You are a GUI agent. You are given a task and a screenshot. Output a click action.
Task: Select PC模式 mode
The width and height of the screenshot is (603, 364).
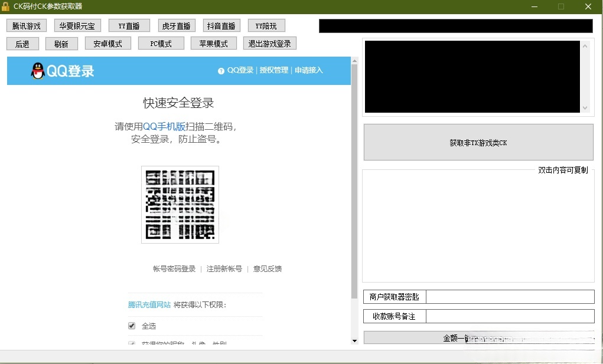tap(161, 44)
